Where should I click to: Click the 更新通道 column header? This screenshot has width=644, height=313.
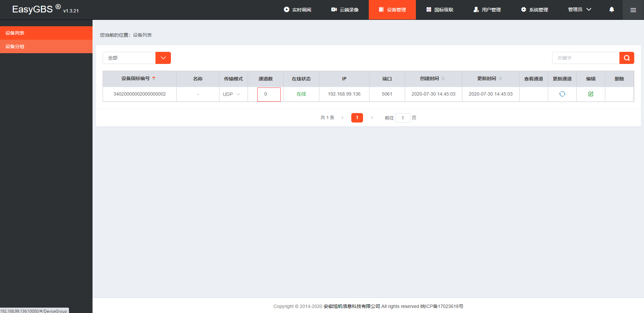click(x=562, y=79)
